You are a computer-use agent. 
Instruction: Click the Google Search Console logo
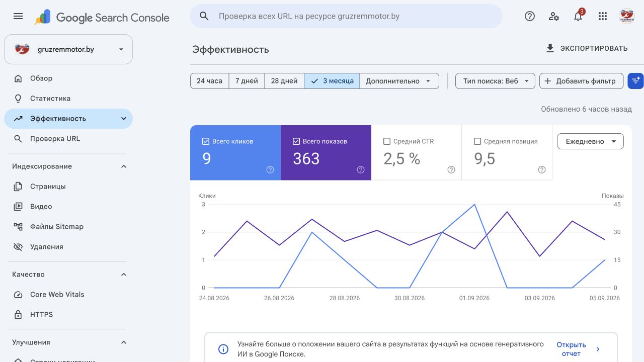point(102,17)
